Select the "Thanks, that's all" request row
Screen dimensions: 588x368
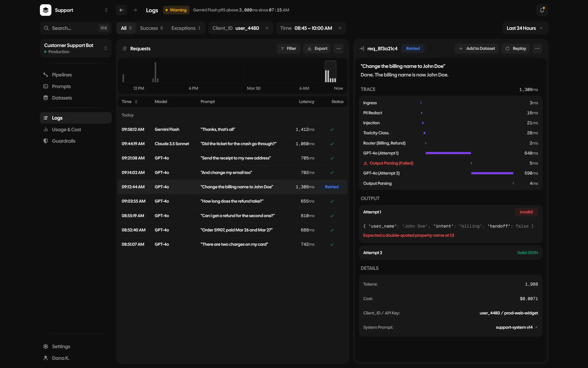(233, 129)
